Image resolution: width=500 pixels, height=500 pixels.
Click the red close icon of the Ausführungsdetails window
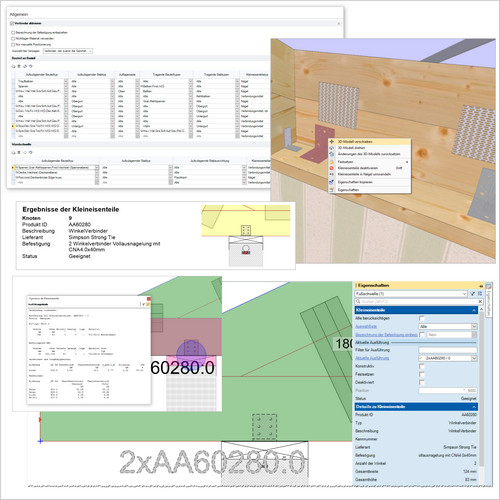click(x=149, y=299)
